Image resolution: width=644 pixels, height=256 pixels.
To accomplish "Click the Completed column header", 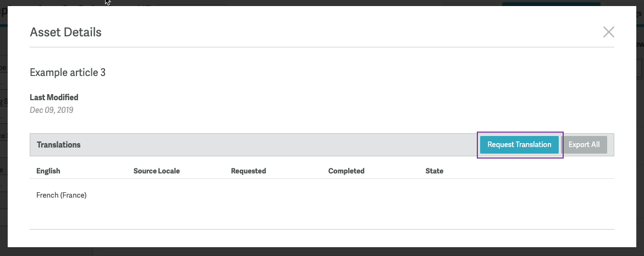I will click(346, 171).
